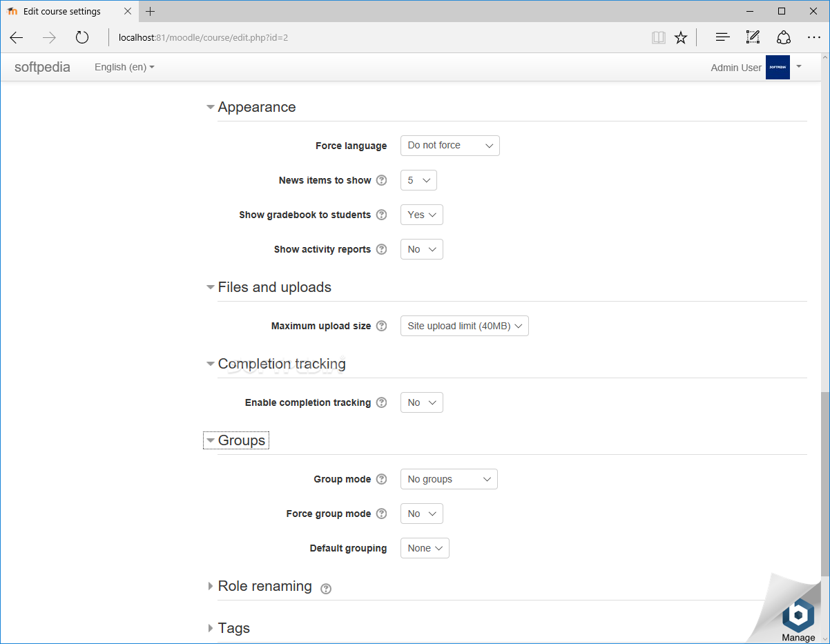830x644 pixels.
Task: Open the Maximum upload size dropdown
Action: [x=464, y=326]
